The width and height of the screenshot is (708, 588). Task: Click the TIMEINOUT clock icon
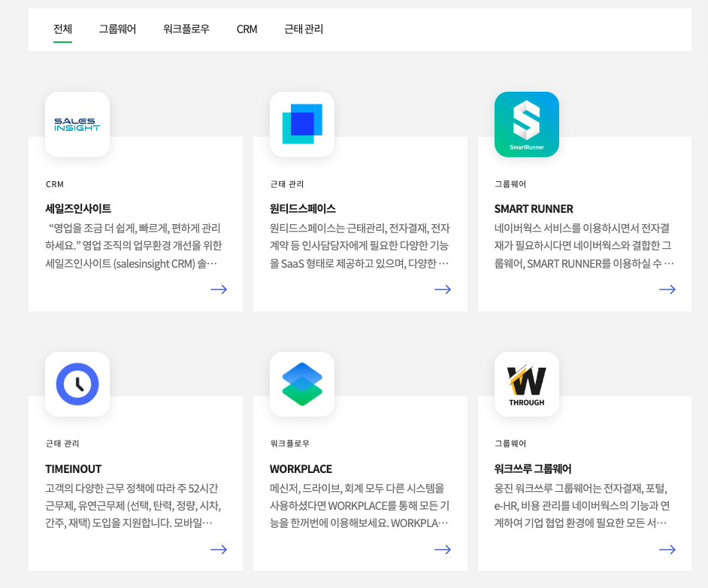pyautogui.click(x=77, y=384)
